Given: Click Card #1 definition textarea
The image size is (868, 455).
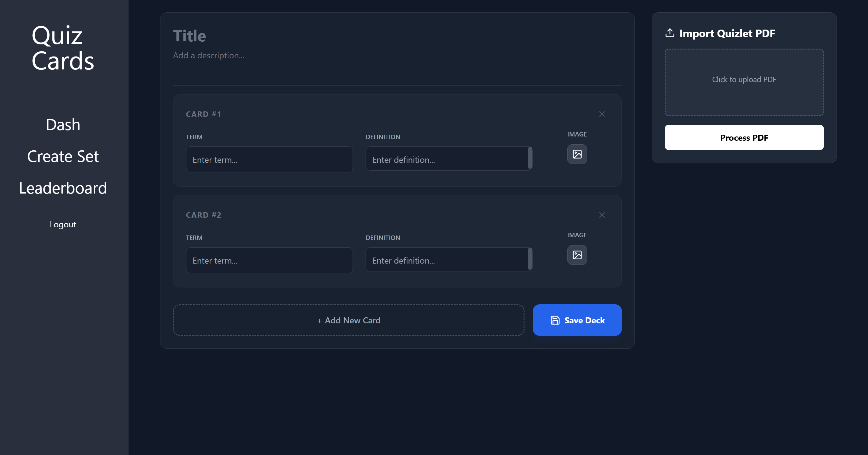Looking at the screenshot, I should (446, 159).
